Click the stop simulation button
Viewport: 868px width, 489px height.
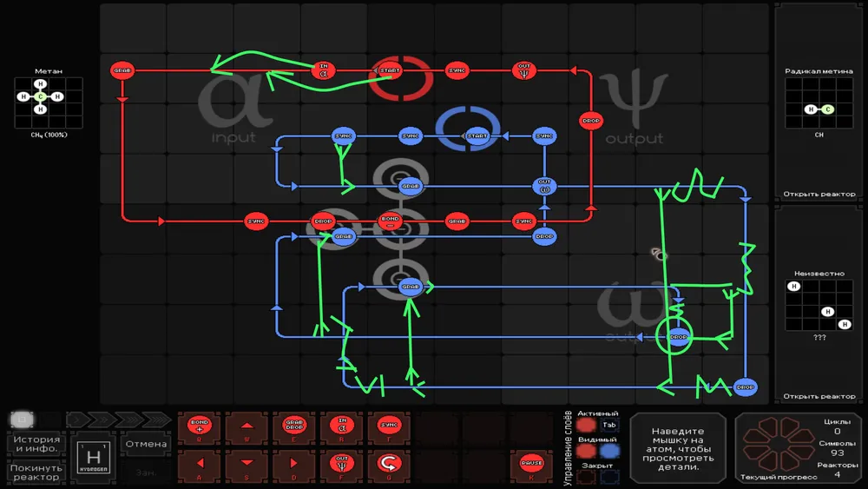pyautogui.click(x=23, y=420)
